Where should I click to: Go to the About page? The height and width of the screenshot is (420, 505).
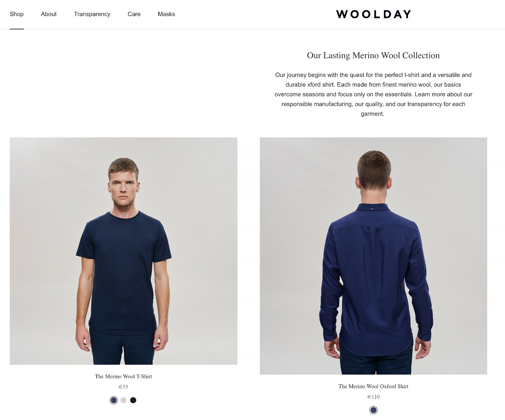(49, 14)
